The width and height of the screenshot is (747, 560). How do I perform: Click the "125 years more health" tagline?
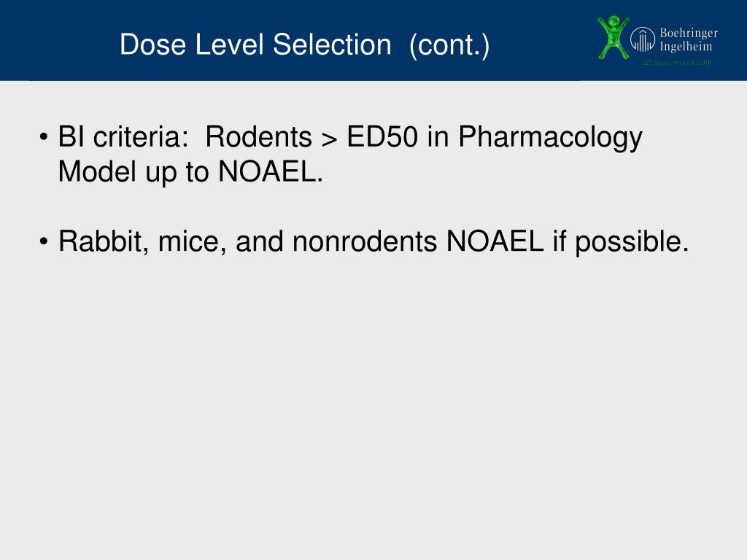[676, 63]
